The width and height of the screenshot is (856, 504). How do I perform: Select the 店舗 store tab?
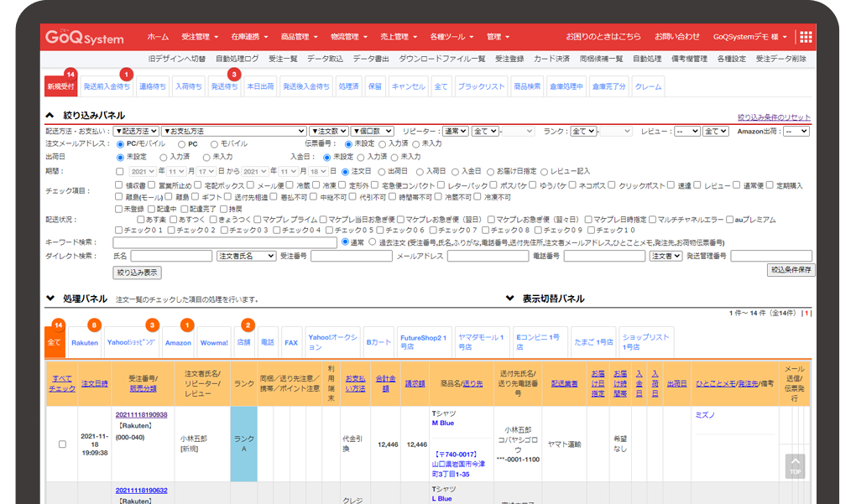(243, 342)
